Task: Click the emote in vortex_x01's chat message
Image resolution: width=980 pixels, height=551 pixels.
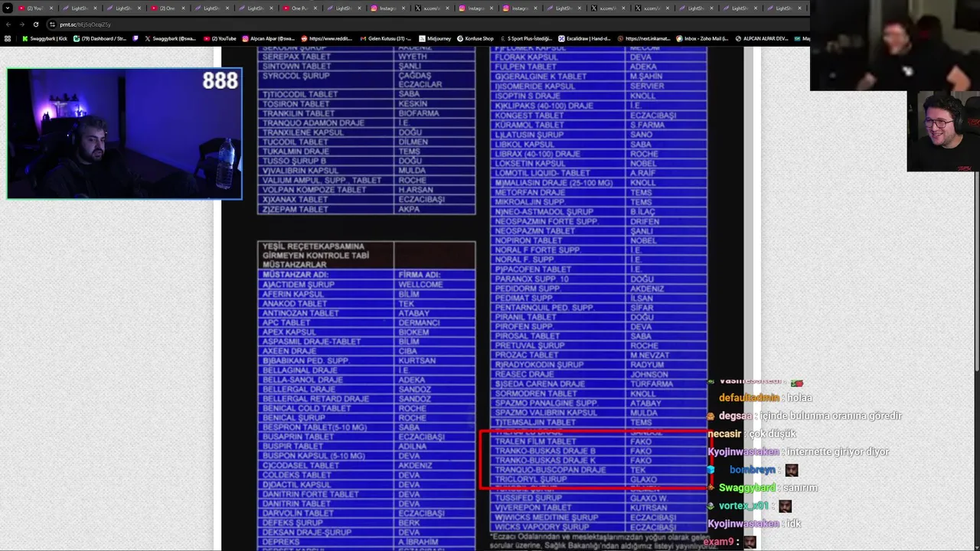Action: coord(785,506)
